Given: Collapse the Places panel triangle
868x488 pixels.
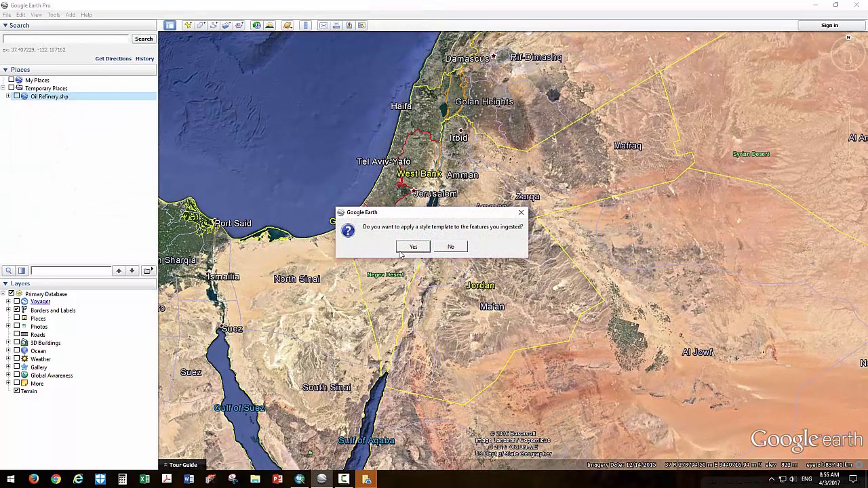Looking at the screenshot, I should 5,70.
